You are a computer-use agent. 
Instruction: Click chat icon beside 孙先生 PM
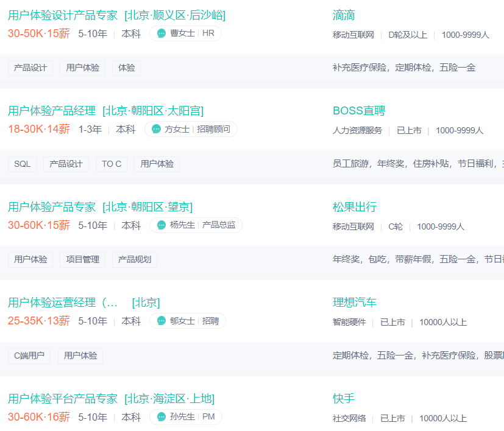coord(161,417)
